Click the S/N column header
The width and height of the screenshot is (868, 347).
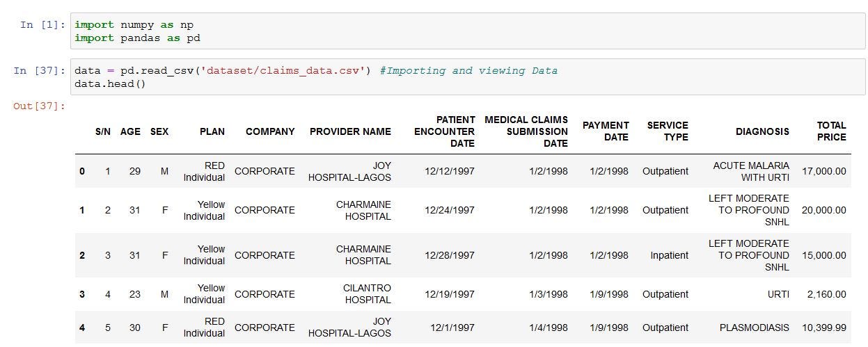point(103,131)
